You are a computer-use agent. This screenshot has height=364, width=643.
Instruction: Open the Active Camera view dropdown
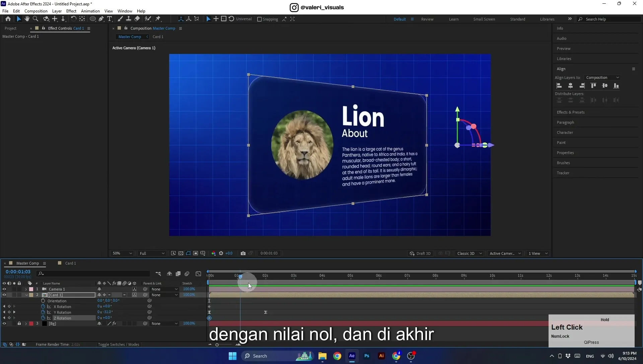click(505, 253)
